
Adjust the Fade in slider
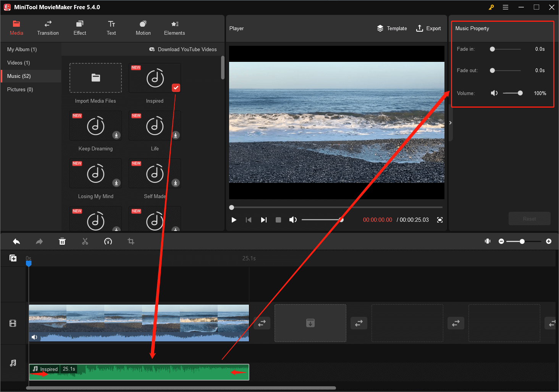505,49
